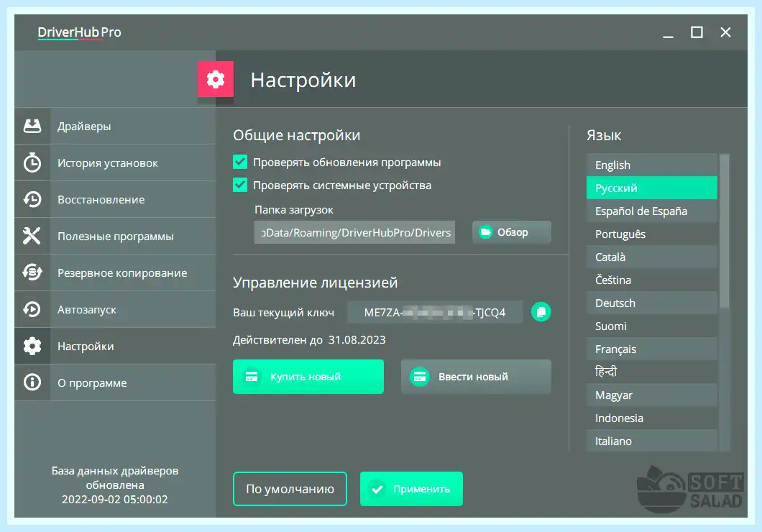This screenshot has width=762, height=532.
Task: Copy the license key with round icon
Action: [x=541, y=312]
